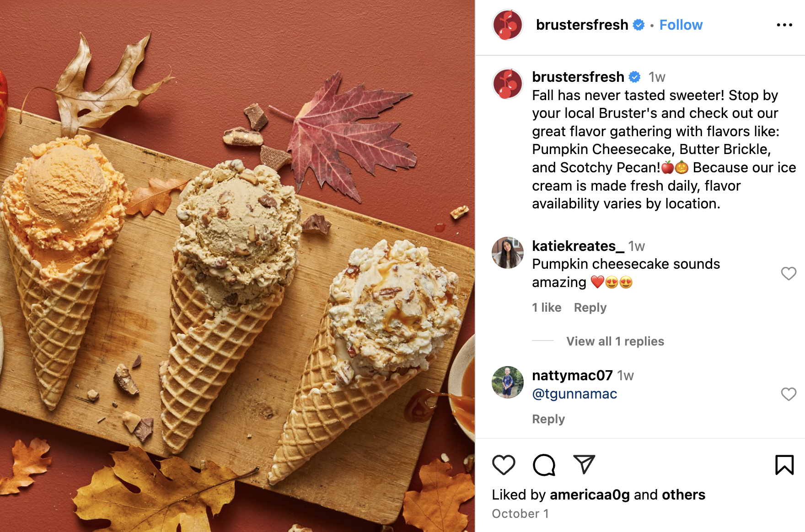Follow brustersfresh account

click(x=681, y=25)
